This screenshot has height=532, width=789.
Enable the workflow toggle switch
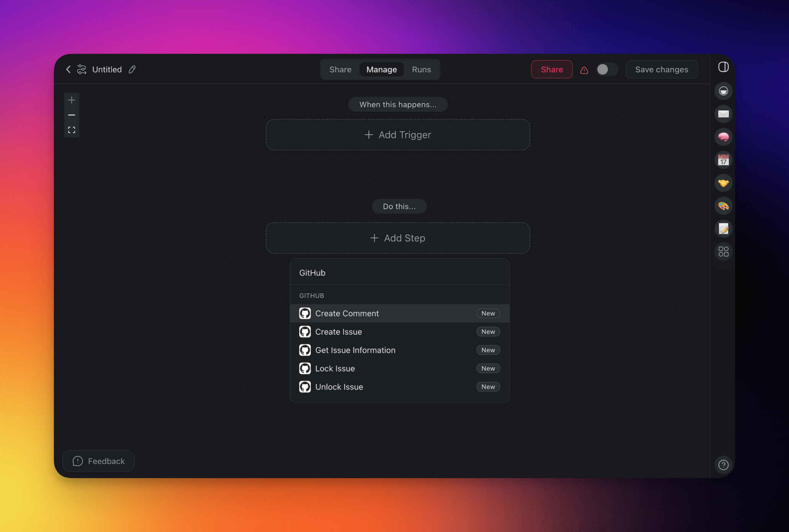(607, 69)
